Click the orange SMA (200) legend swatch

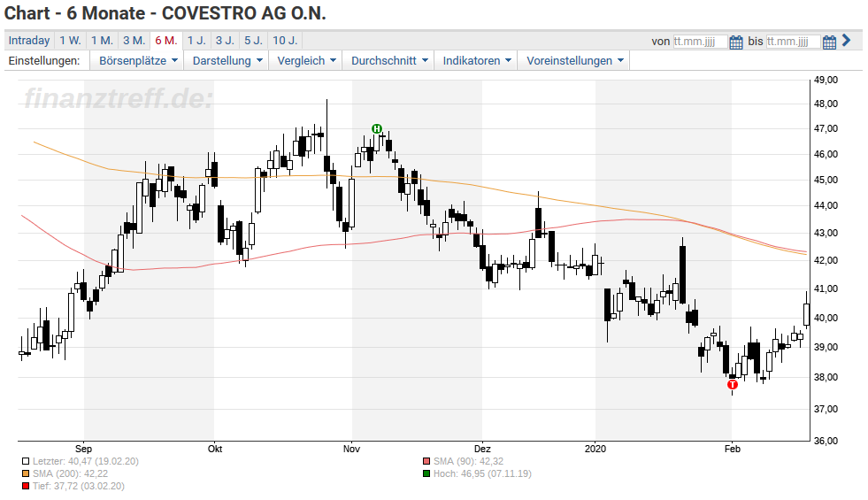coord(26,473)
